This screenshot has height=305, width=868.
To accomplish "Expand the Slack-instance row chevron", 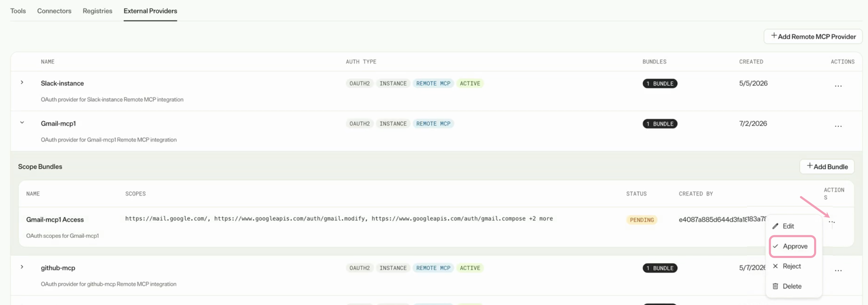I will [x=22, y=83].
